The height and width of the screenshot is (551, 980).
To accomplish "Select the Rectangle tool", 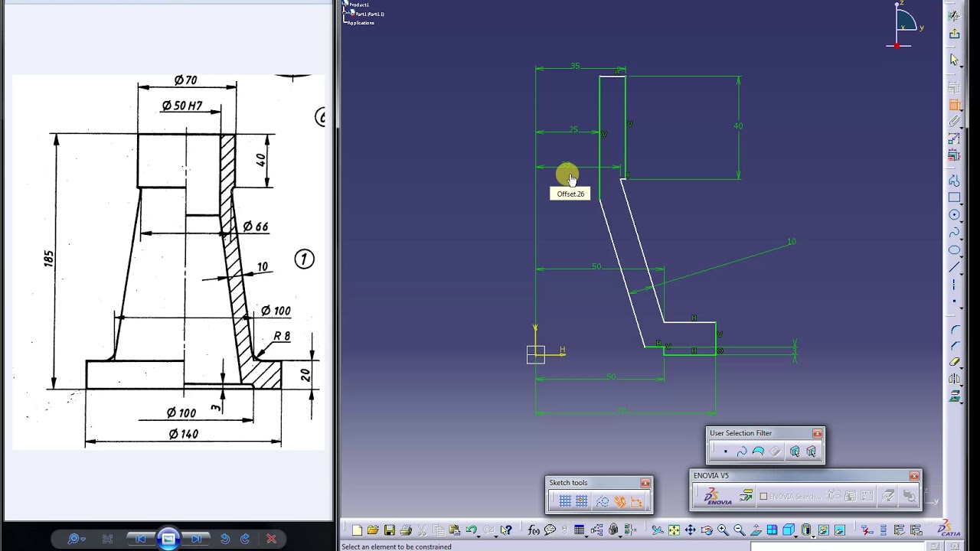I will pos(955,197).
